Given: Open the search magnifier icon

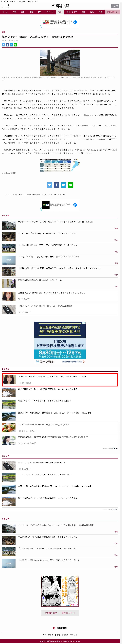Looking at the screenshot, I should [8, 5].
